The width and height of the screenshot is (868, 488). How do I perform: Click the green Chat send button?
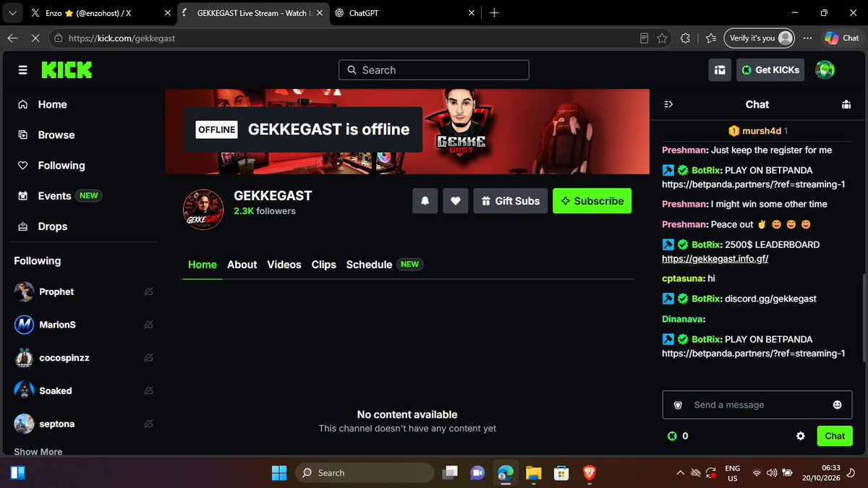click(x=835, y=436)
